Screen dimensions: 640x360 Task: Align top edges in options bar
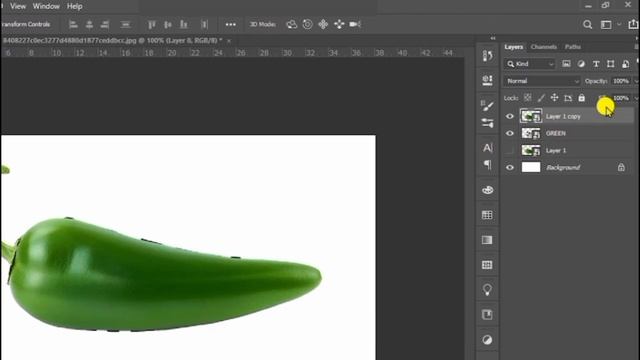click(x=152, y=24)
